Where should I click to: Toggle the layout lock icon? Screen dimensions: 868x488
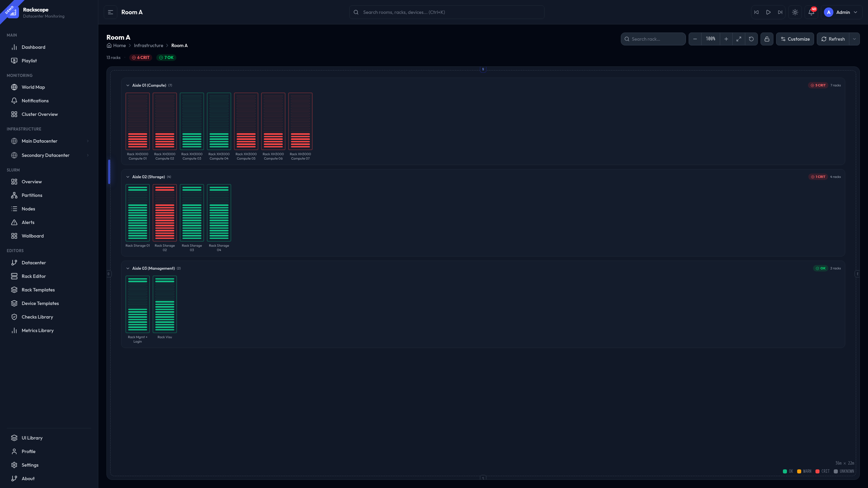click(x=767, y=39)
